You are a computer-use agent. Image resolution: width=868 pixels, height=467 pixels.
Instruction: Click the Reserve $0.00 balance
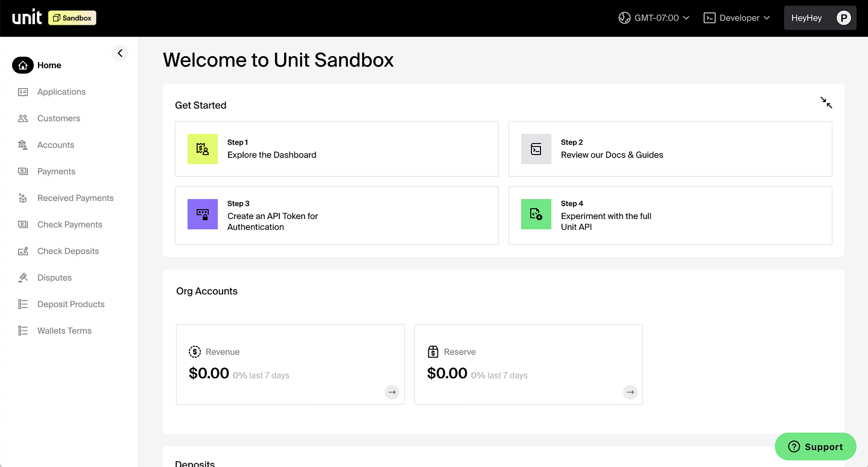click(447, 373)
